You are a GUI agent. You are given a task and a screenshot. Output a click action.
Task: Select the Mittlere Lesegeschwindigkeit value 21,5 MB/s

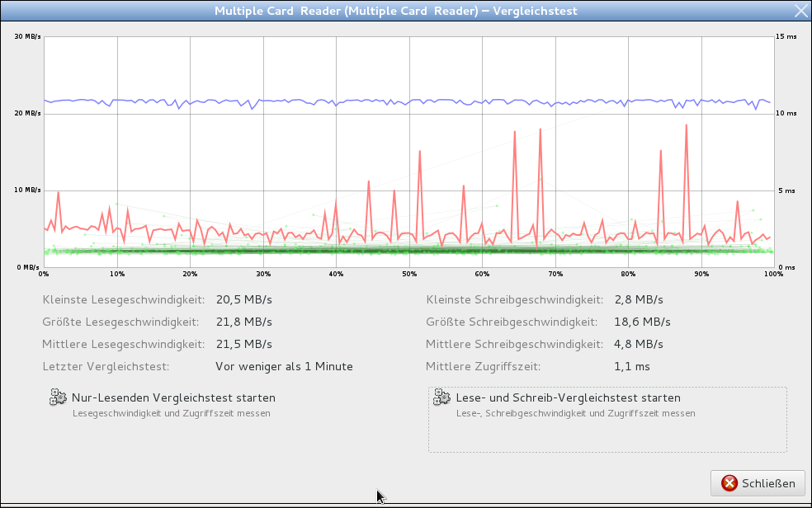click(243, 344)
